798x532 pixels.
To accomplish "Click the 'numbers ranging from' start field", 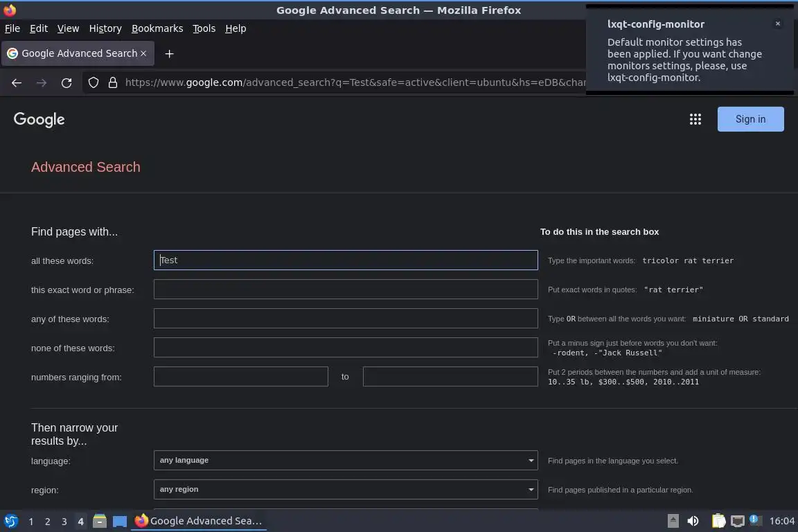I will (241, 377).
